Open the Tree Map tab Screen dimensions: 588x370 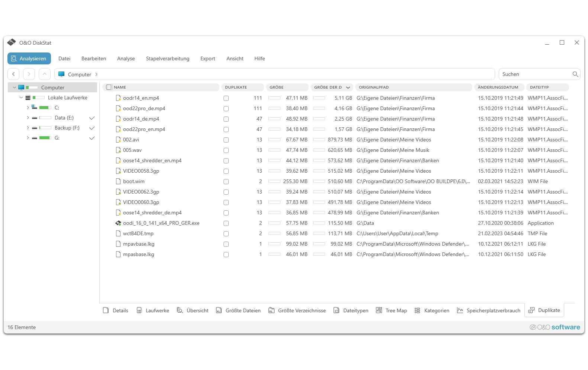(392, 310)
